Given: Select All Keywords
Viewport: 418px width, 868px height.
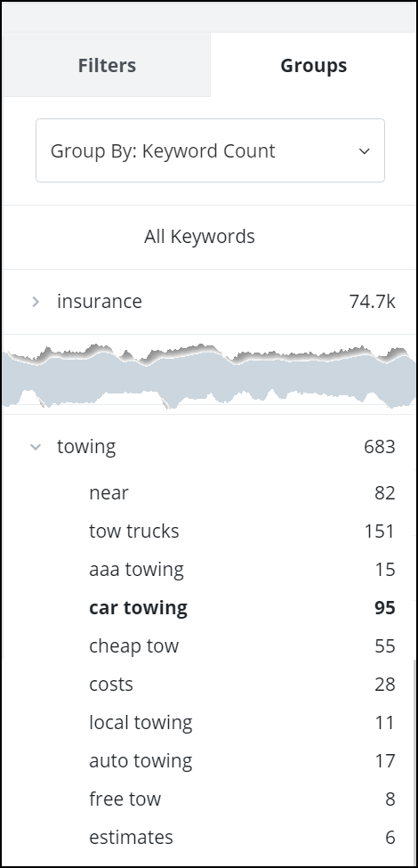Looking at the screenshot, I should (199, 237).
